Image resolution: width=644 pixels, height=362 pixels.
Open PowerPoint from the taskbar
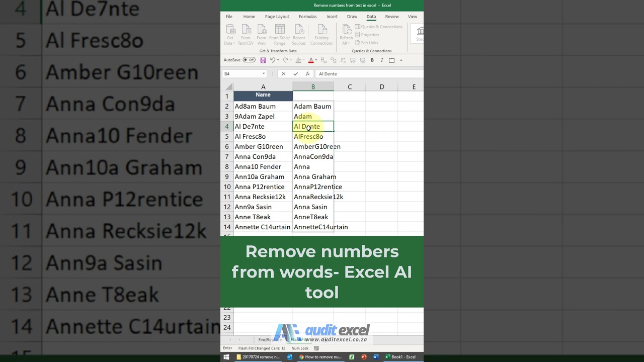(364, 357)
